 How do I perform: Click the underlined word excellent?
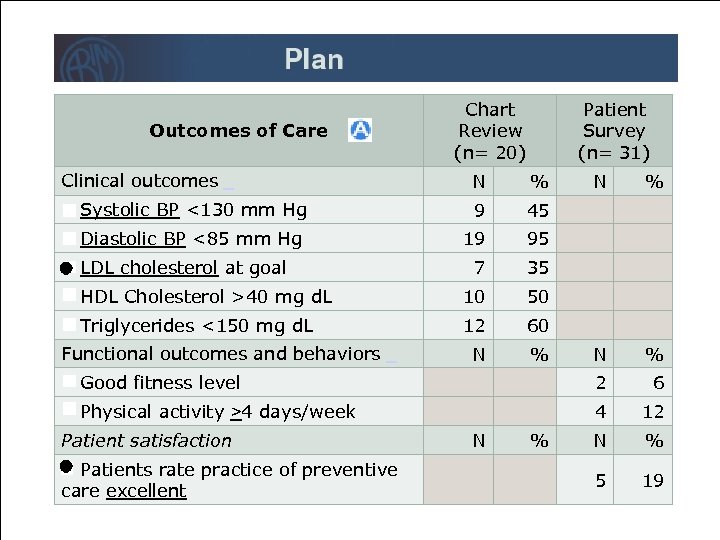(146, 491)
